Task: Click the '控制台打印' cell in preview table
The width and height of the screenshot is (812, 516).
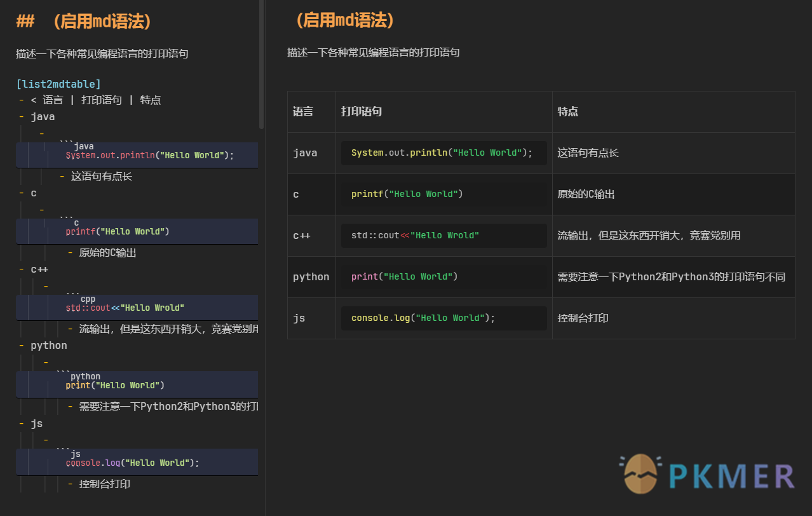Action: click(583, 318)
